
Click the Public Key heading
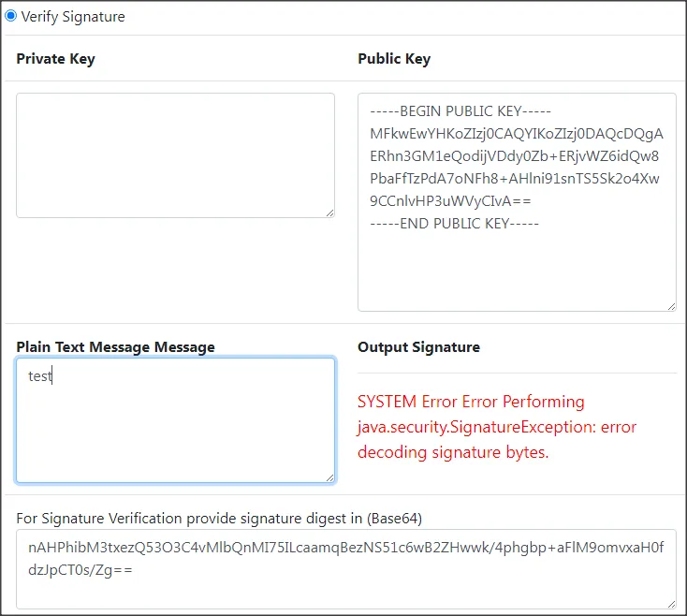pyautogui.click(x=394, y=59)
